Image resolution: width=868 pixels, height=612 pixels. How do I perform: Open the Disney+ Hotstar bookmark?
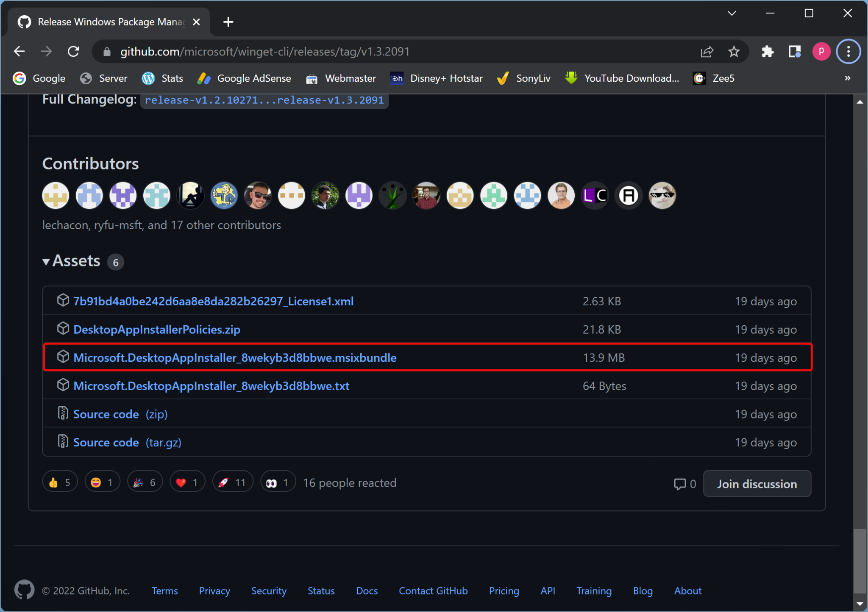pos(437,78)
